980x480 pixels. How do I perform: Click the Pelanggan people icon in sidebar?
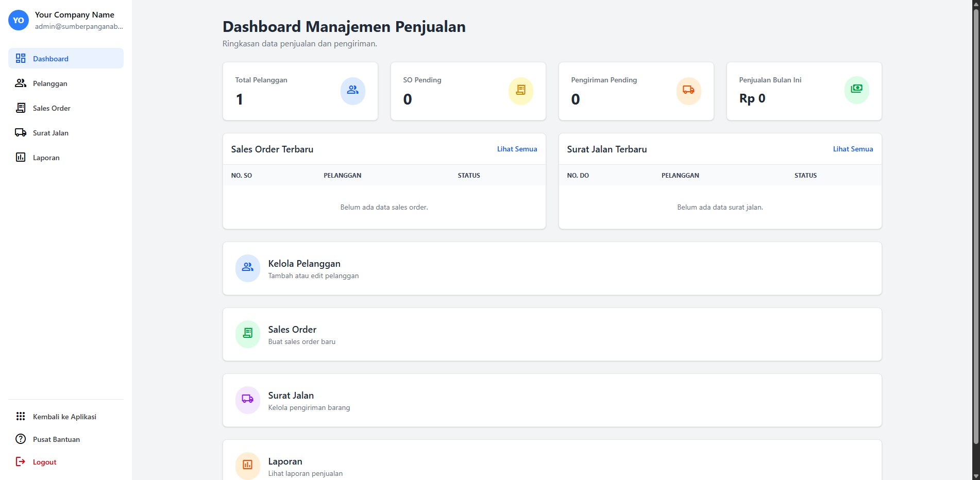click(21, 83)
